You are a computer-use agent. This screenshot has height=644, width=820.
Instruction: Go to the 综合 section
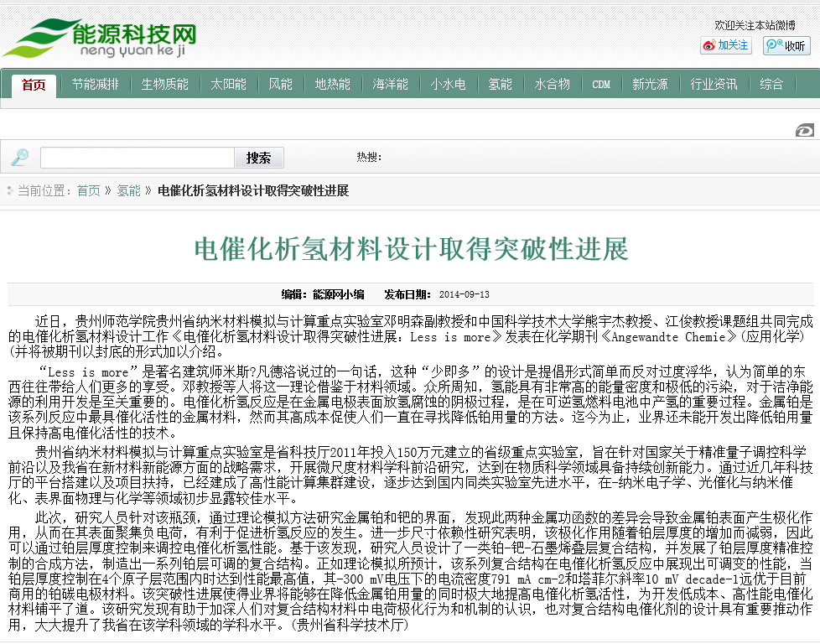pos(771,84)
